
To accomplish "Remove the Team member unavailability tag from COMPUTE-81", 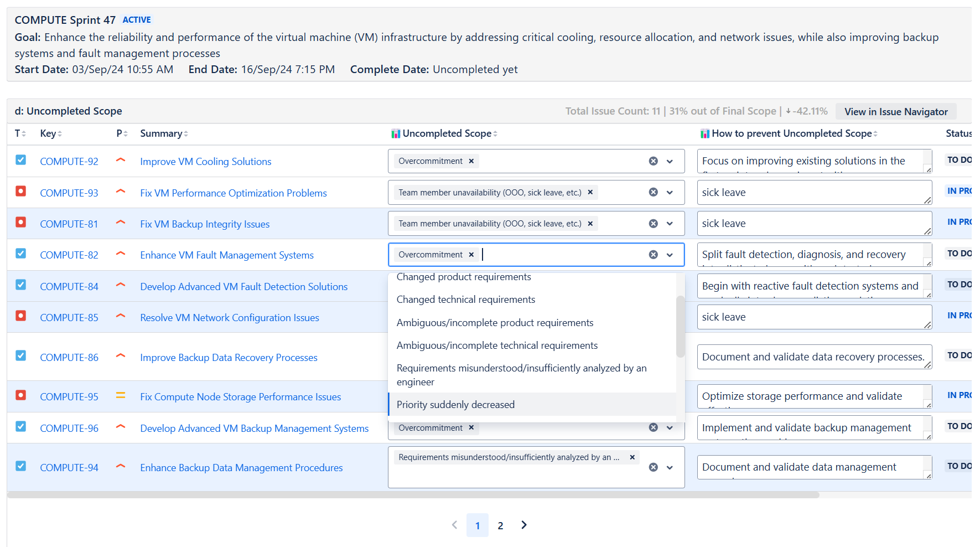I will [590, 223].
